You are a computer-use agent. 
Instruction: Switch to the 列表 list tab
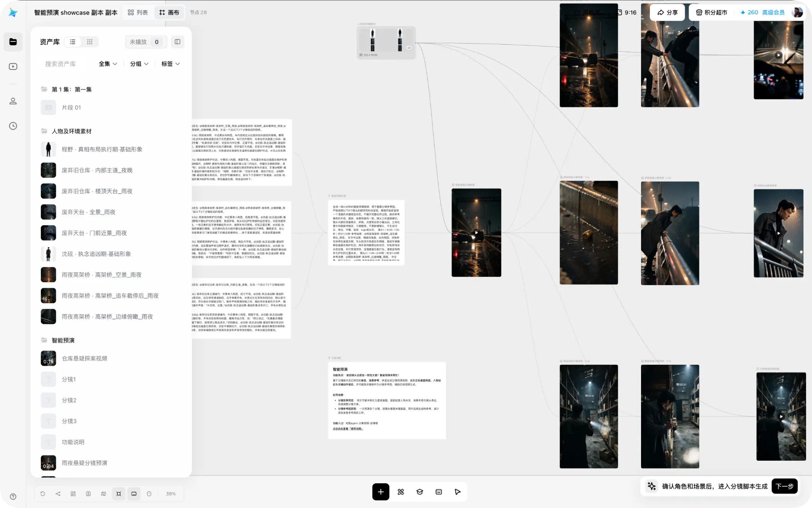point(138,12)
